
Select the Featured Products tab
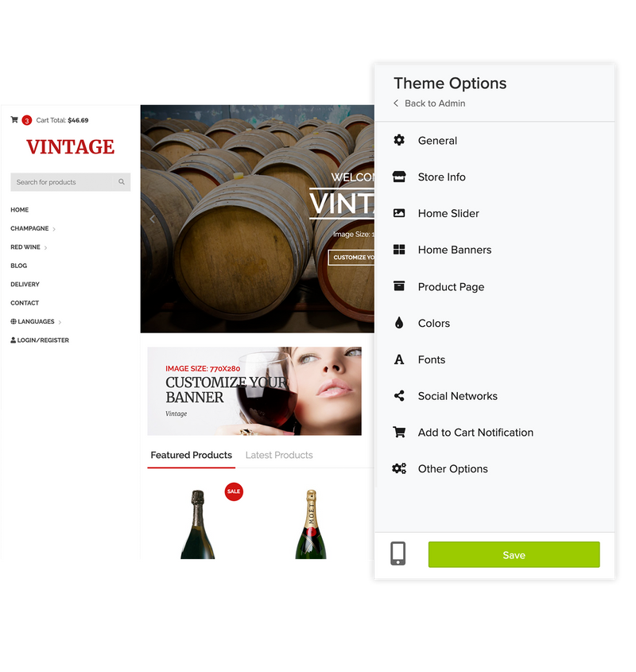pos(191,455)
